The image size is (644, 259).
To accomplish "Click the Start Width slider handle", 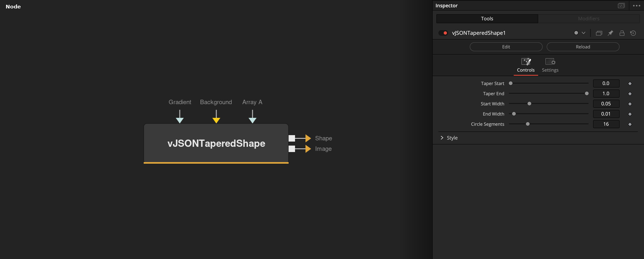I will [x=529, y=104].
